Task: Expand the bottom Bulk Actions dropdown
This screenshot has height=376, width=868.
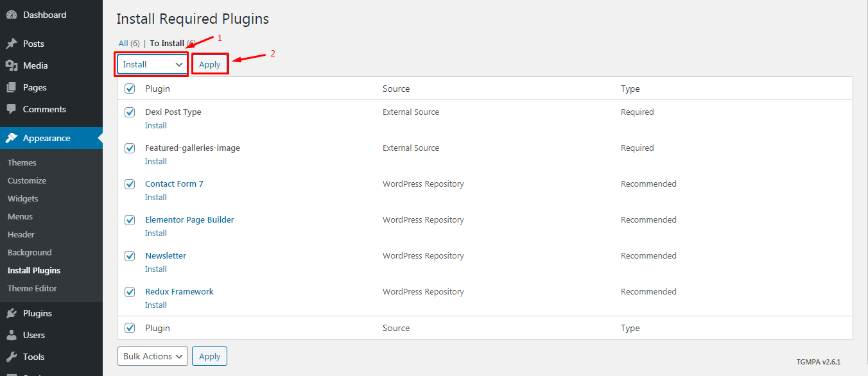Action: pos(152,356)
